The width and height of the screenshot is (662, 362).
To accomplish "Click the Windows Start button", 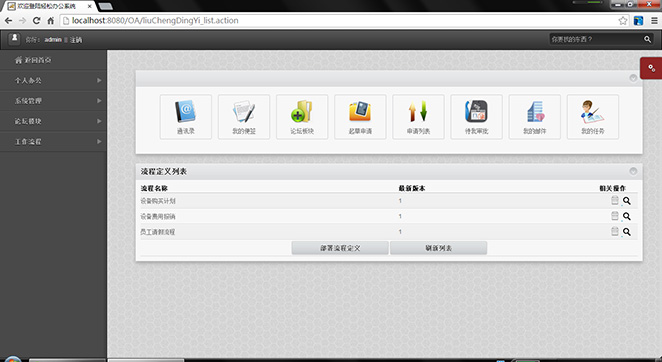I will [x=12, y=359].
